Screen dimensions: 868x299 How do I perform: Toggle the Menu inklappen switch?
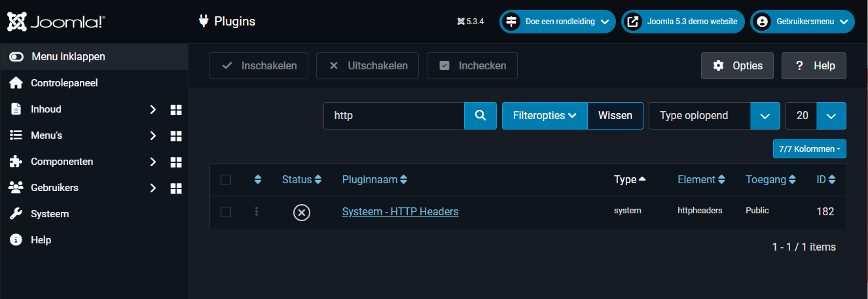tap(16, 58)
